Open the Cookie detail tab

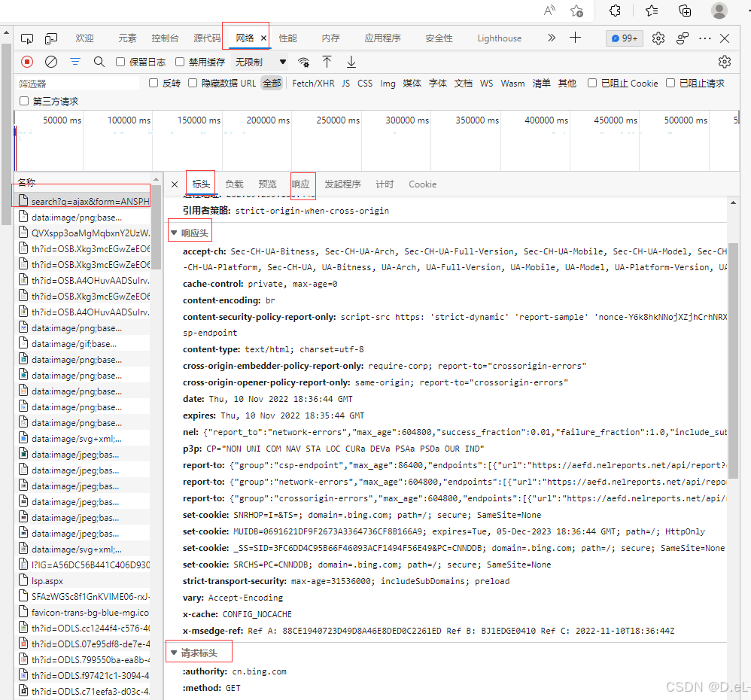(x=422, y=184)
